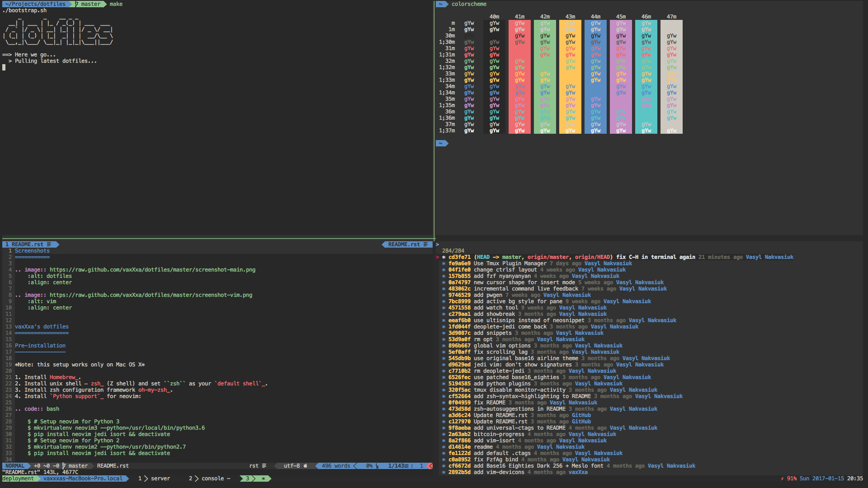The width and height of the screenshot is (868, 488).
Task: Click the 496 words counter in statusline
Action: (336, 466)
